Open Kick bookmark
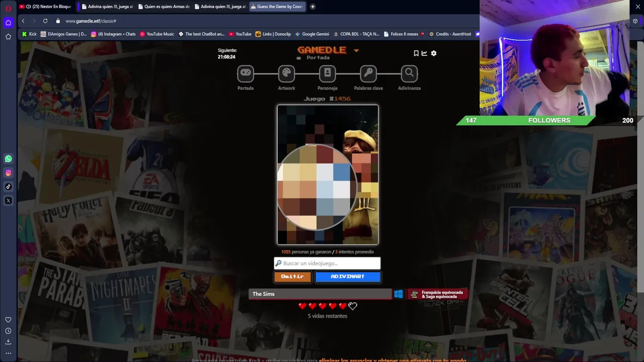Image resolution: width=644 pixels, height=362 pixels. [29, 34]
